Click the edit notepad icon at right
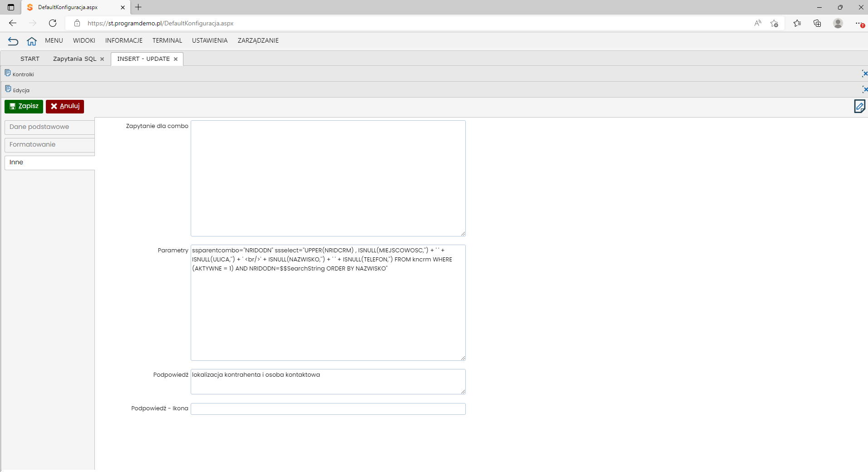 (x=859, y=106)
